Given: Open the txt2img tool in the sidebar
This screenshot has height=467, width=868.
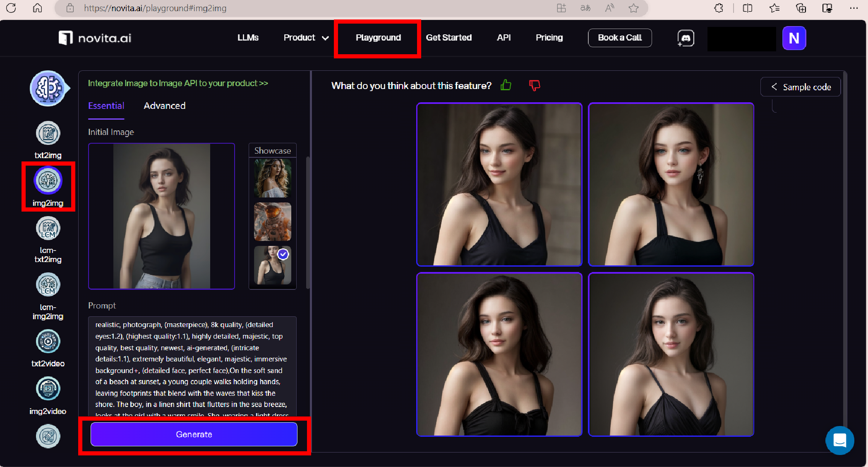Looking at the screenshot, I should coord(48,133).
